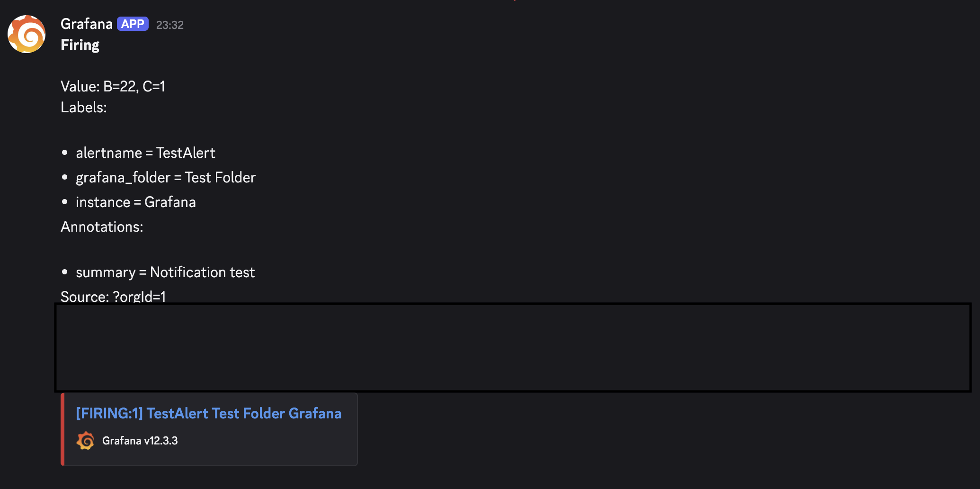Click the Grafana username in the message header
The image size is (980, 489).
[x=86, y=24]
